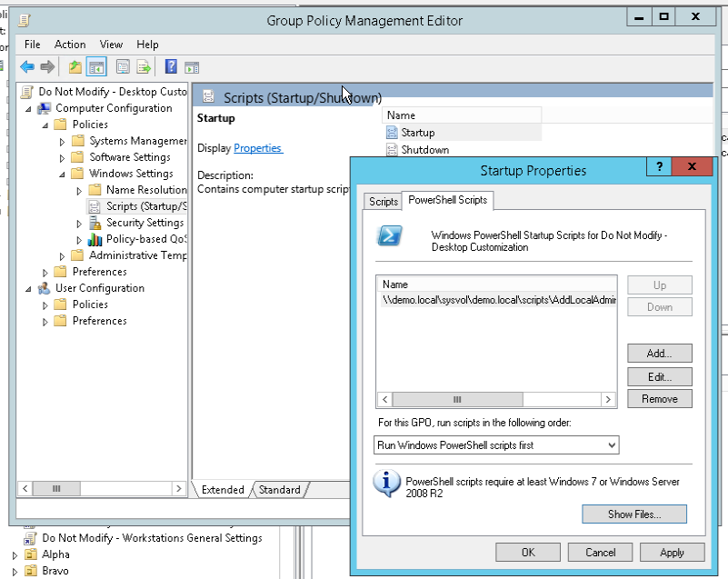
Task: Collapse the Computer Configuration node
Action: pyautogui.click(x=28, y=109)
